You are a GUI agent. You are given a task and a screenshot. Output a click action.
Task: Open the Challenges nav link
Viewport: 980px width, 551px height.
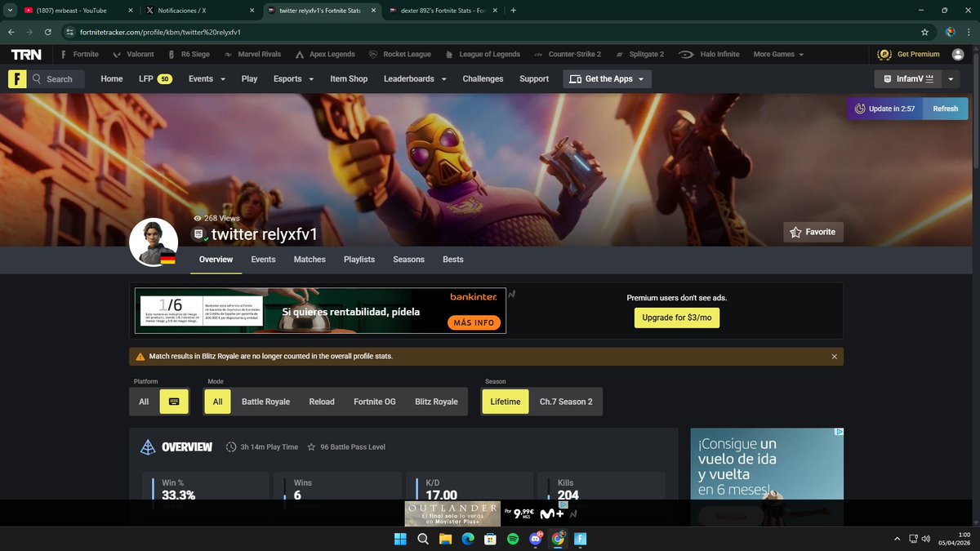[x=483, y=79]
